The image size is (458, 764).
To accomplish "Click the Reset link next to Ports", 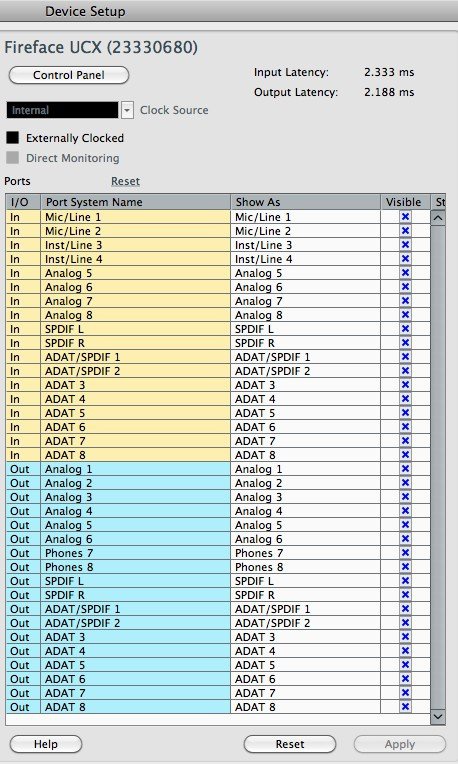I will (125, 181).
